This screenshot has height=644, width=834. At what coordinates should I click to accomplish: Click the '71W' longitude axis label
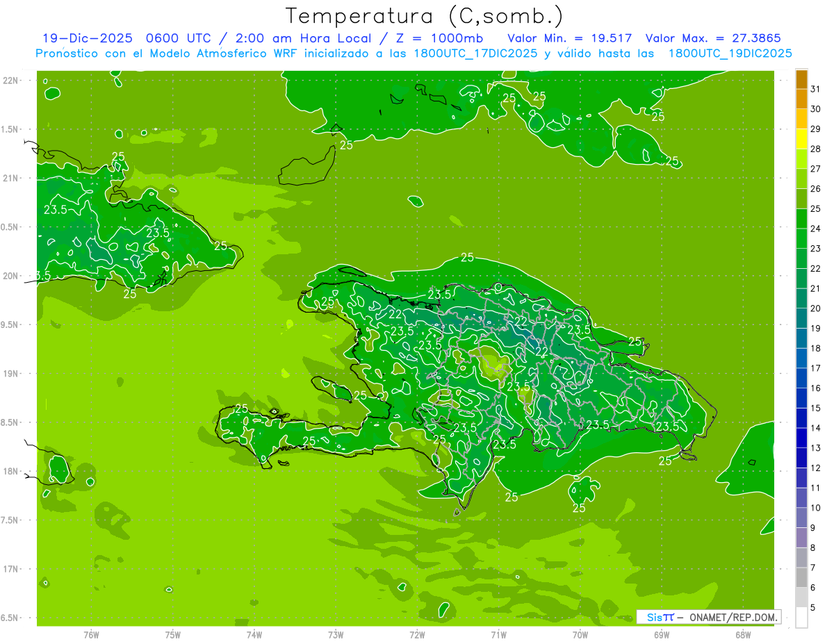coord(498,634)
